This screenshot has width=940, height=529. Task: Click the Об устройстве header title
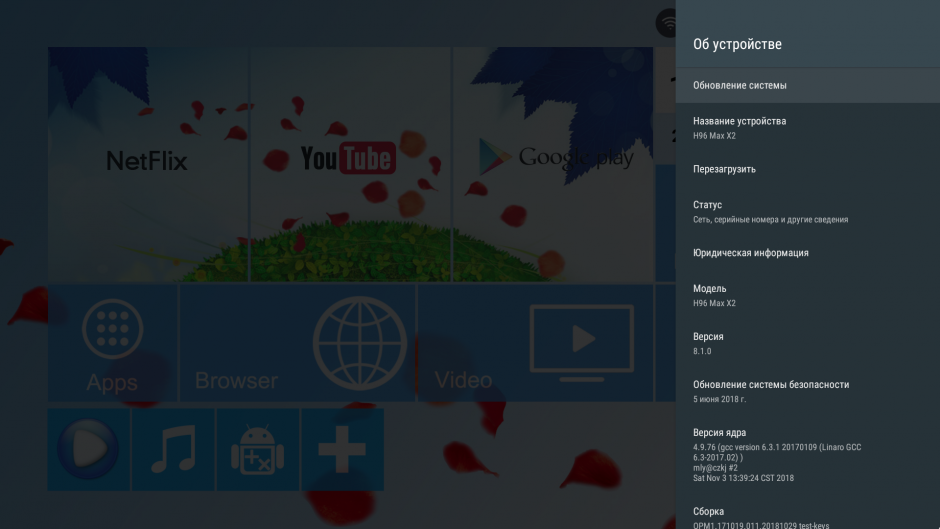737,44
